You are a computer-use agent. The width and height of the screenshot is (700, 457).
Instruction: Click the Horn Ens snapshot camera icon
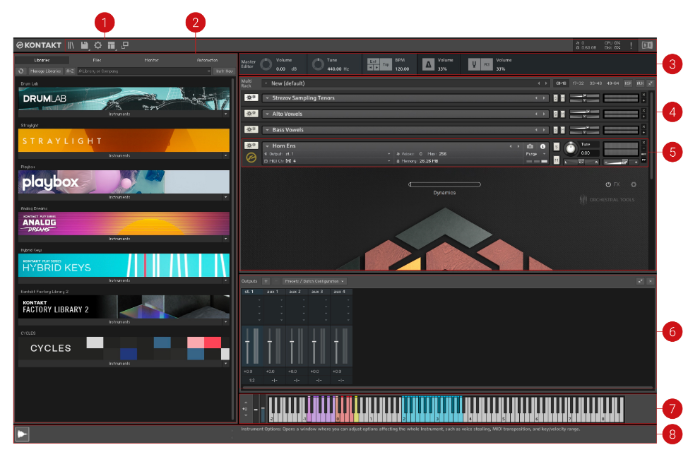[530, 146]
